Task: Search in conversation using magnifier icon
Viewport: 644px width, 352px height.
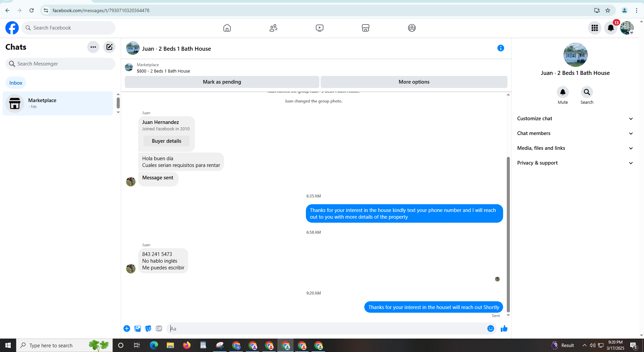Action: click(587, 92)
